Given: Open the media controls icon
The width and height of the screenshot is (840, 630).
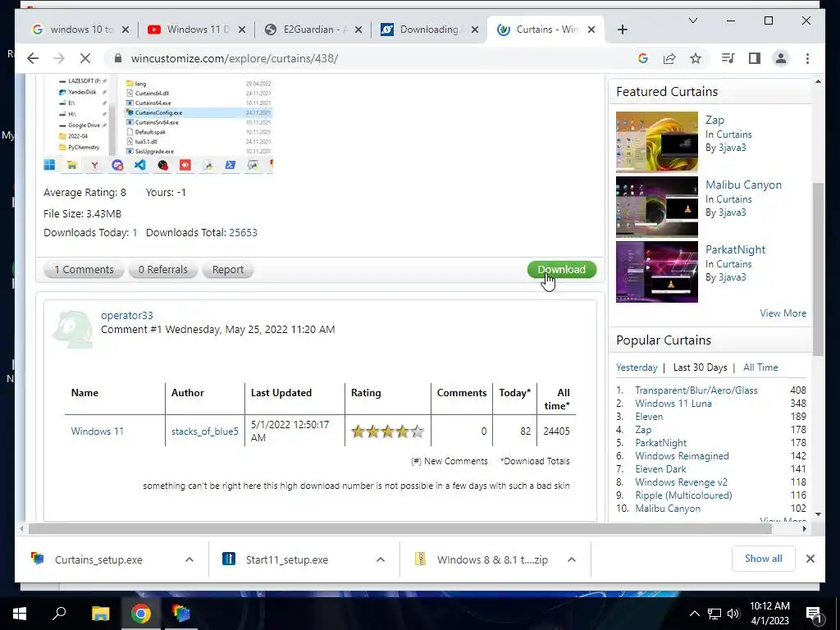Looking at the screenshot, I should click(x=728, y=58).
